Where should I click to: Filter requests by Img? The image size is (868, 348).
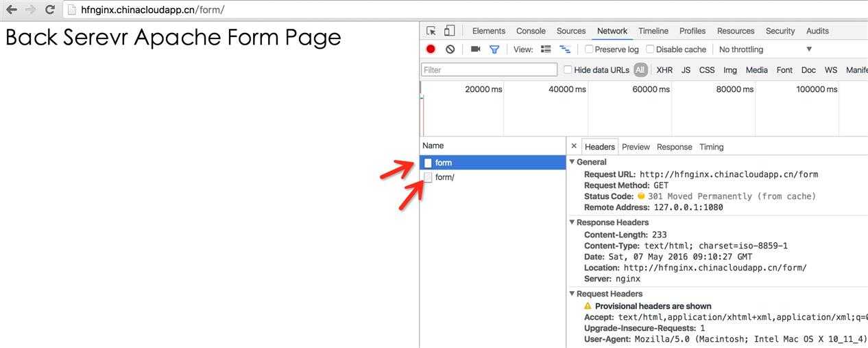click(730, 69)
